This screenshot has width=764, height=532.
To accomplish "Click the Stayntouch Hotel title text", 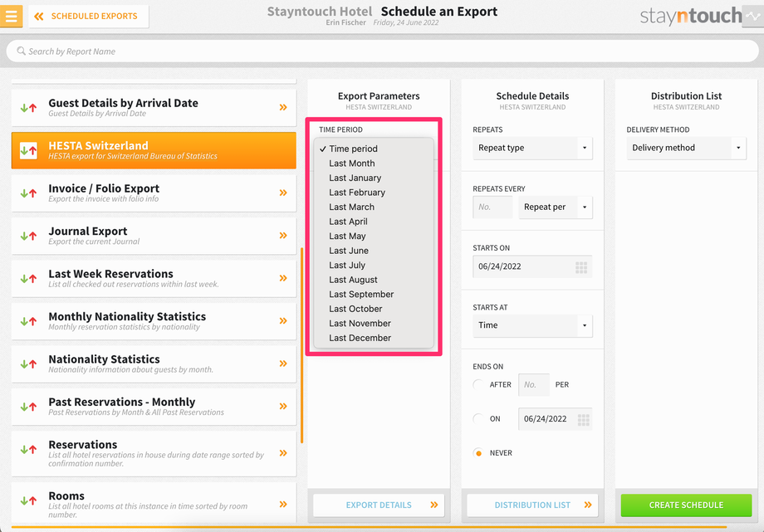I will 319,12.
